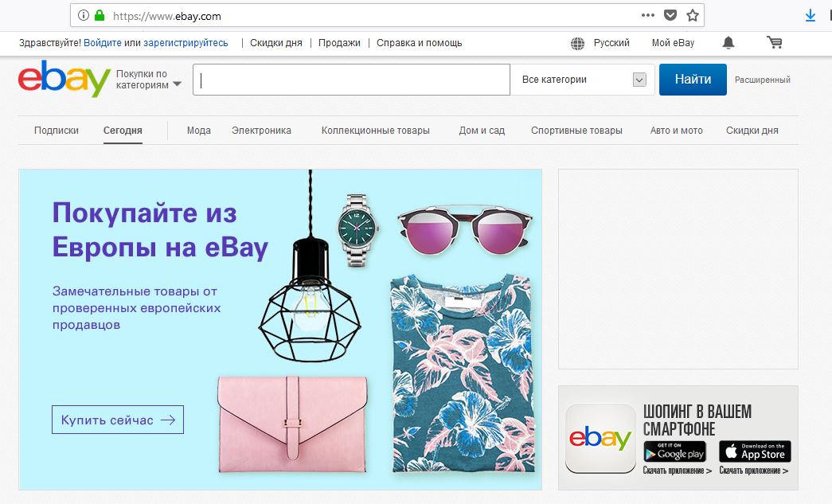Open Скидки дня in category navigation
The width and height of the screenshot is (832, 504).
pos(752,131)
